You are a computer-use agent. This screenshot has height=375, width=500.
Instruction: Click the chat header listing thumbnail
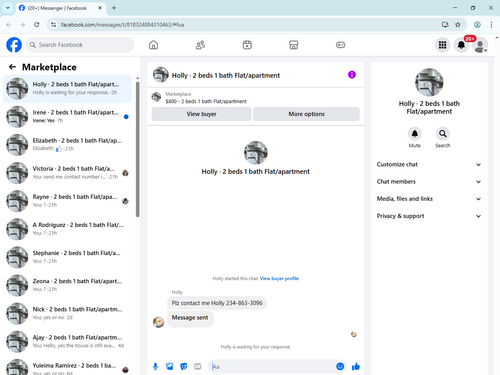(161, 75)
